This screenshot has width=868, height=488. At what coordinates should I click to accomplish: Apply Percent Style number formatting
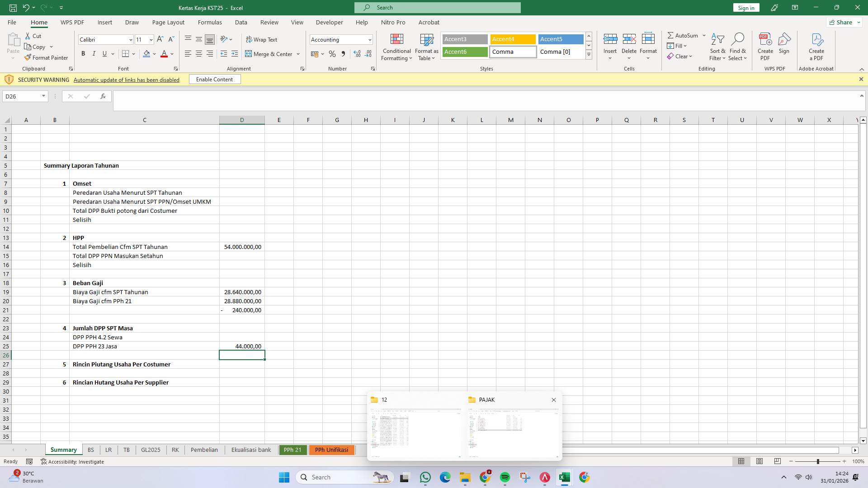pyautogui.click(x=332, y=54)
